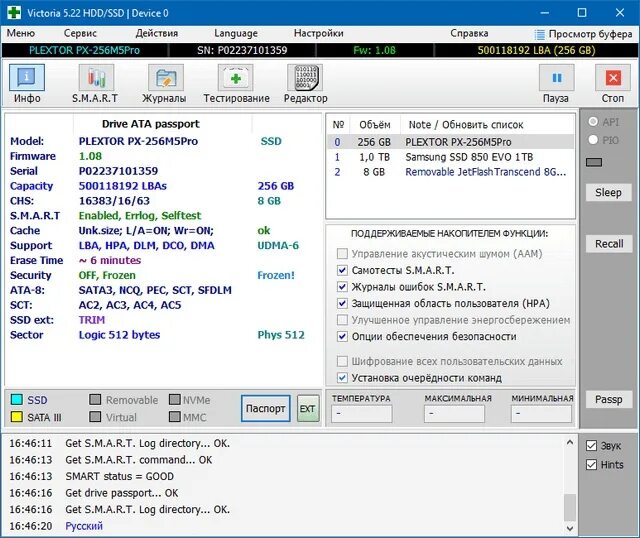The height and width of the screenshot is (538, 640).
Task: Click the grey MMC legend swatch
Action: pyautogui.click(x=175, y=417)
